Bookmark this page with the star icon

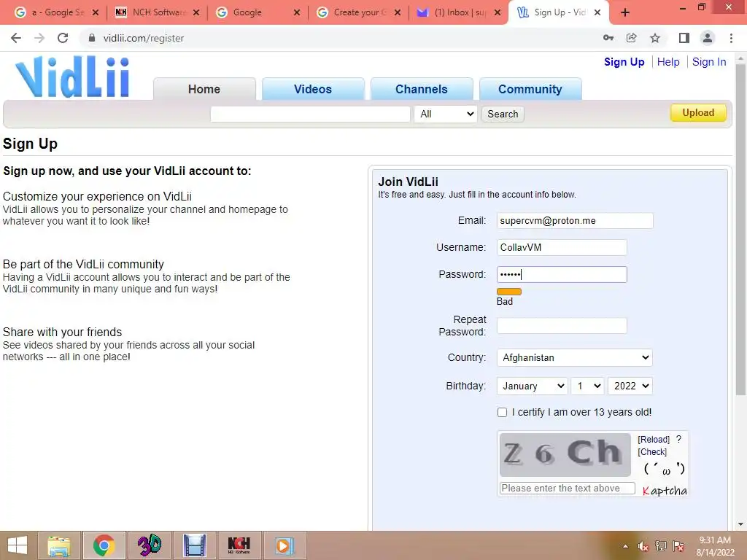pyautogui.click(x=655, y=38)
